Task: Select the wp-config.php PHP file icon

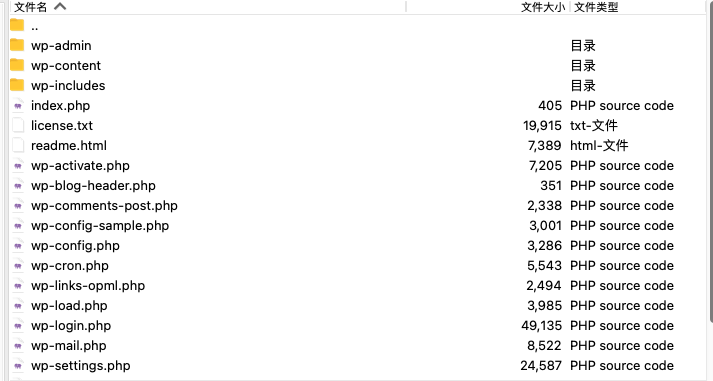Action: 18,246
